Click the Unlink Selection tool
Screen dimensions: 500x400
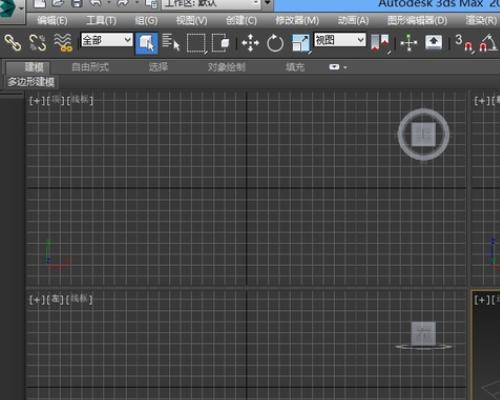pos(37,43)
